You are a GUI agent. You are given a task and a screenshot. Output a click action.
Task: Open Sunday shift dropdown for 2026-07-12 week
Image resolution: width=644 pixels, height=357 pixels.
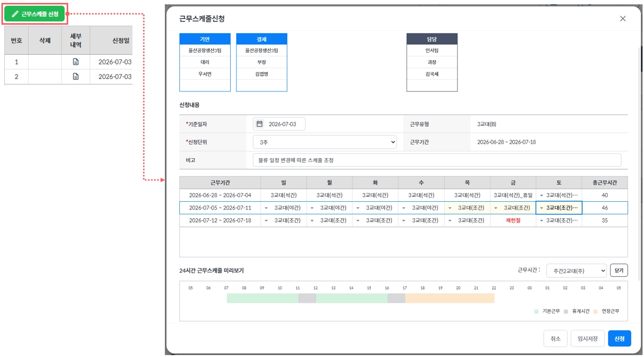[x=266, y=221]
